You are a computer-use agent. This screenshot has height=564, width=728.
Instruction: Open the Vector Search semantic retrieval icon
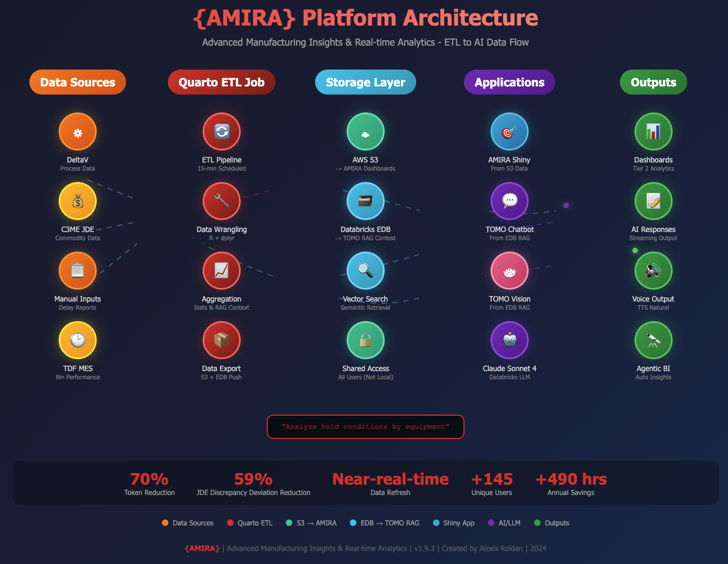click(x=366, y=271)
